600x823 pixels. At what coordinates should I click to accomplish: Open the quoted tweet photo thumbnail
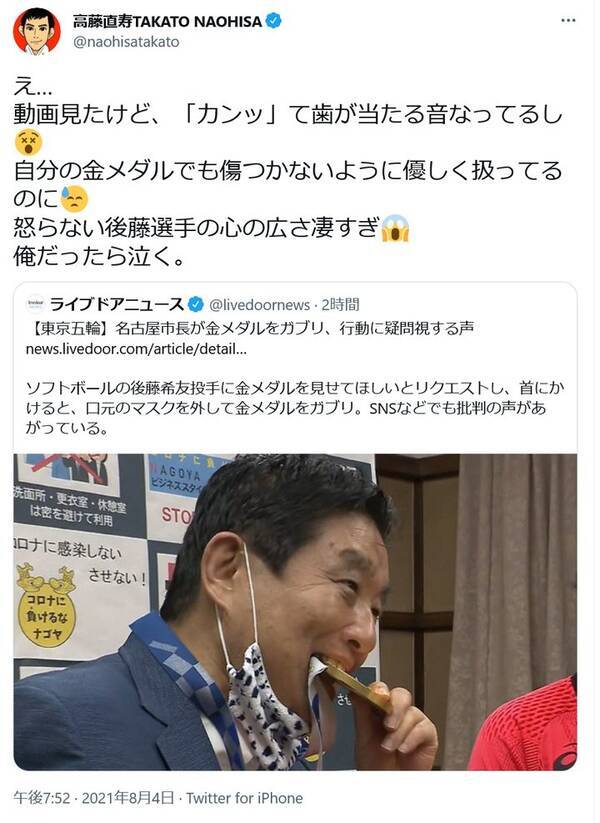(295, 611)
